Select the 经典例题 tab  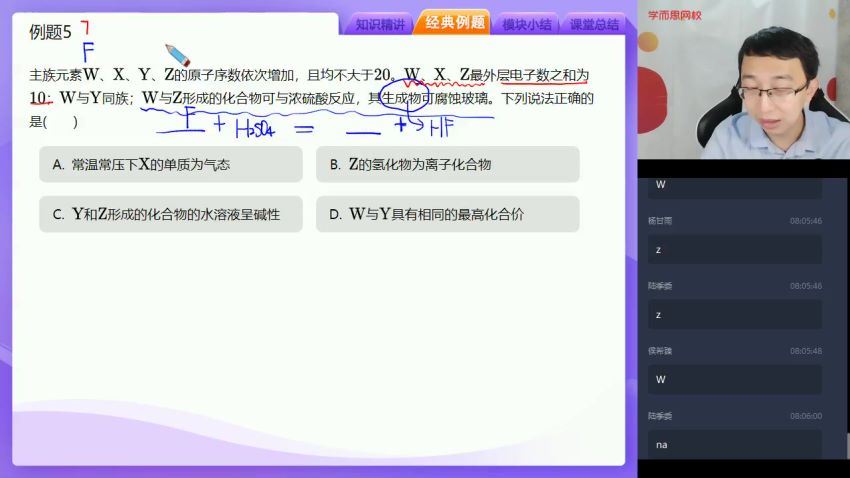click(x=454, y=22)
